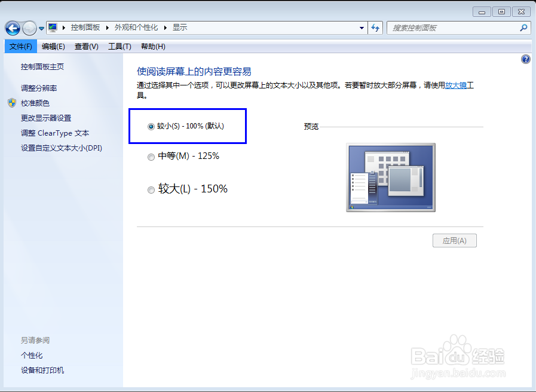Select the 中等(M) - 125% option
536x392 pixels.
click(151, 157)
